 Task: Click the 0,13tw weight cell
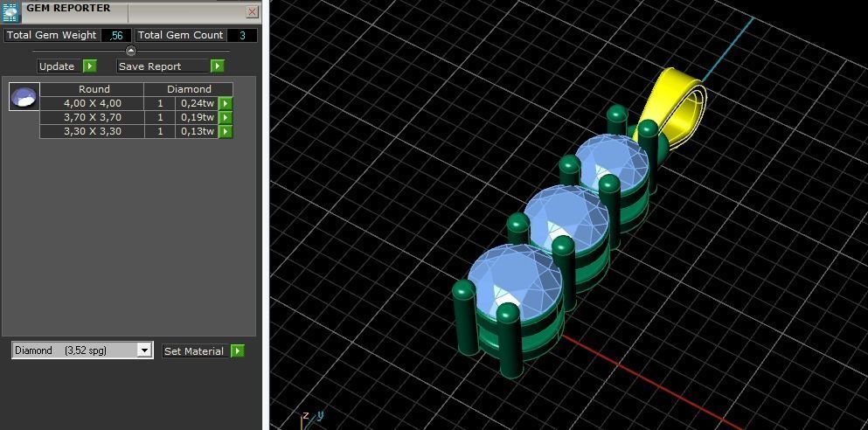click(197, 132)
